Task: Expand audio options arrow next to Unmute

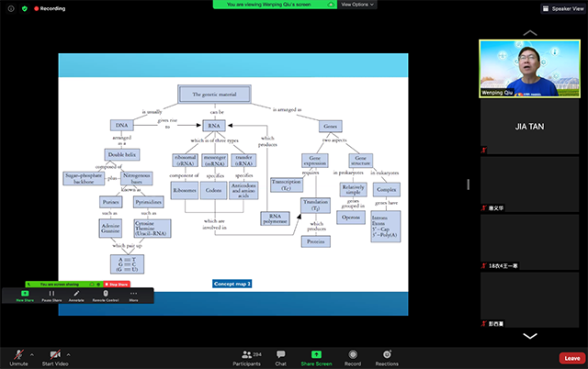Action: coord(31,352)
